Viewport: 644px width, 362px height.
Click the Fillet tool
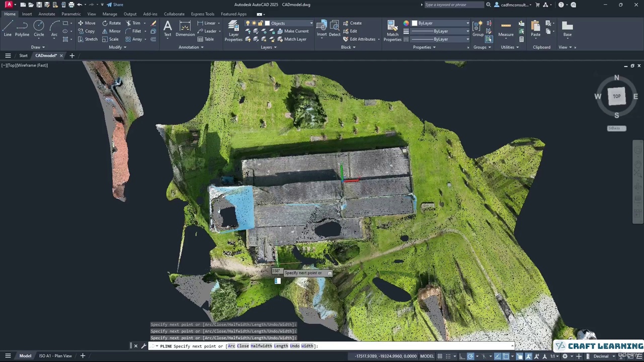133,31
